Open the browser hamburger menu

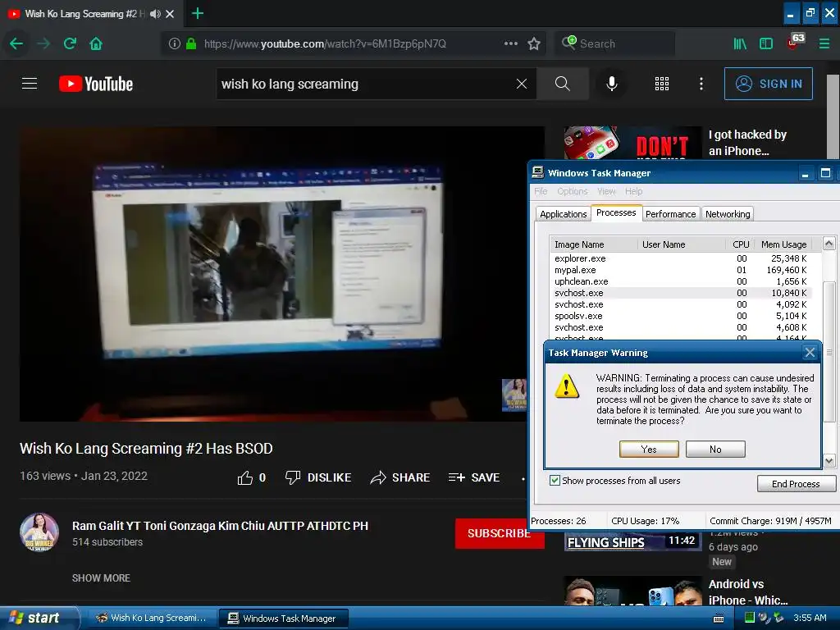click(824, 44)
